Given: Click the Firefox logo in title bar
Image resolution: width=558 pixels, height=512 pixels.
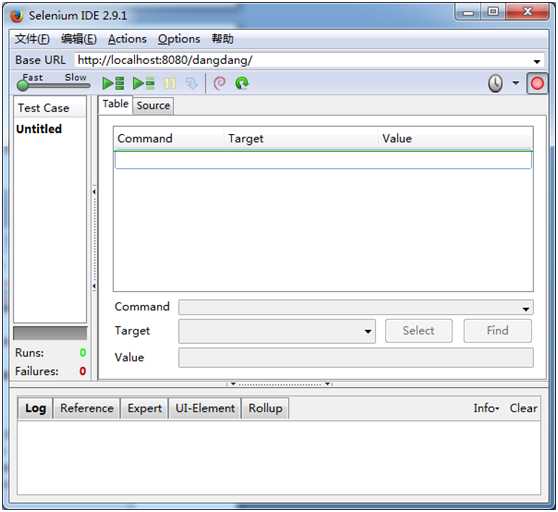Looking at the screenshot, I should (x=17, y=16).
